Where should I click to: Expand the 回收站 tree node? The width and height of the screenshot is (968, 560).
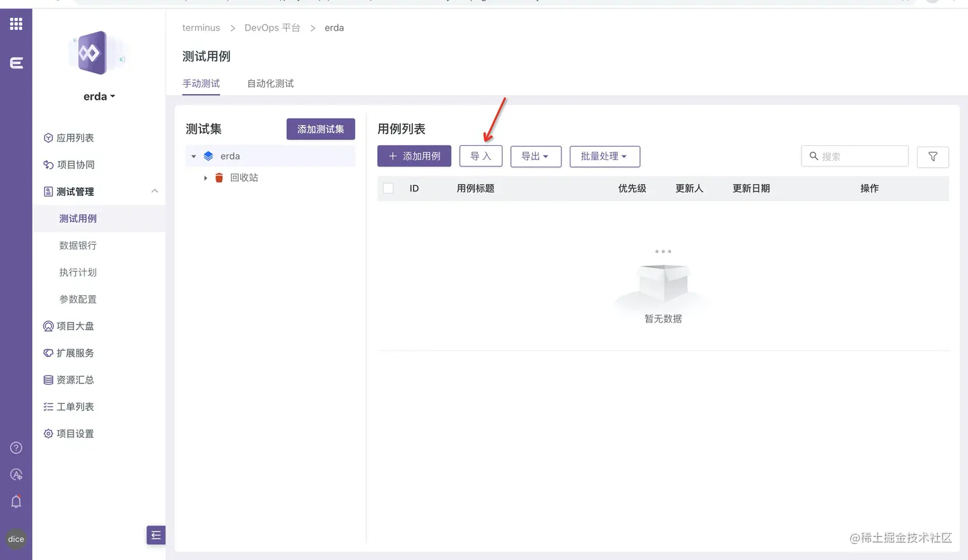(x=206, y=178)
